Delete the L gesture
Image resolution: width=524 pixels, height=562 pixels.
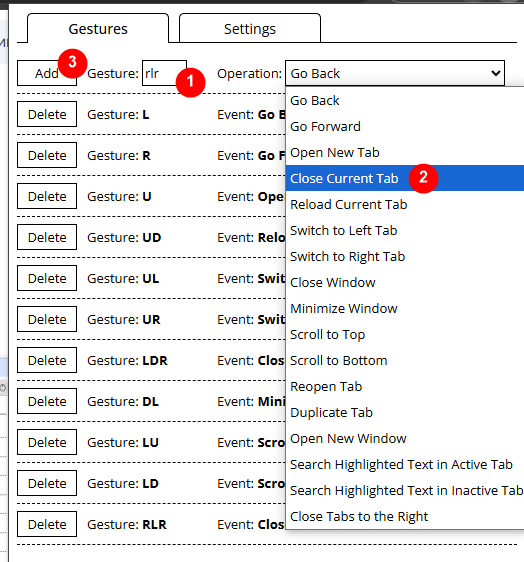(x=47, y=114)
